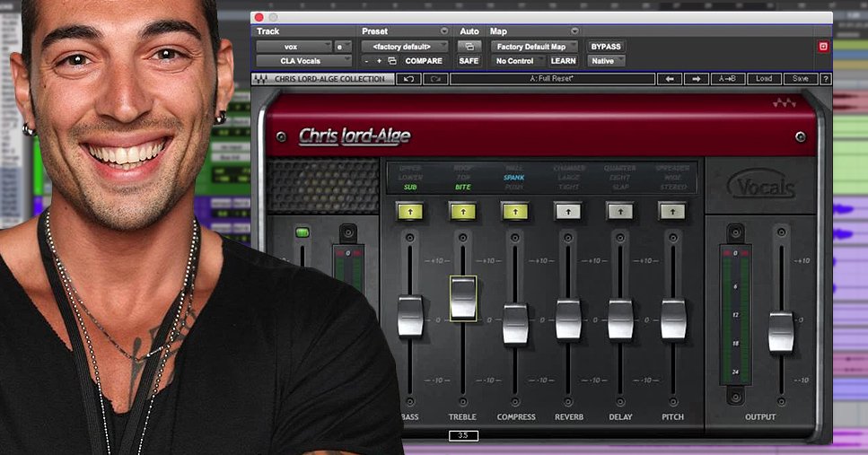
Task: Click the redo arrow in Waves toolbar
Action: point(435,79)
